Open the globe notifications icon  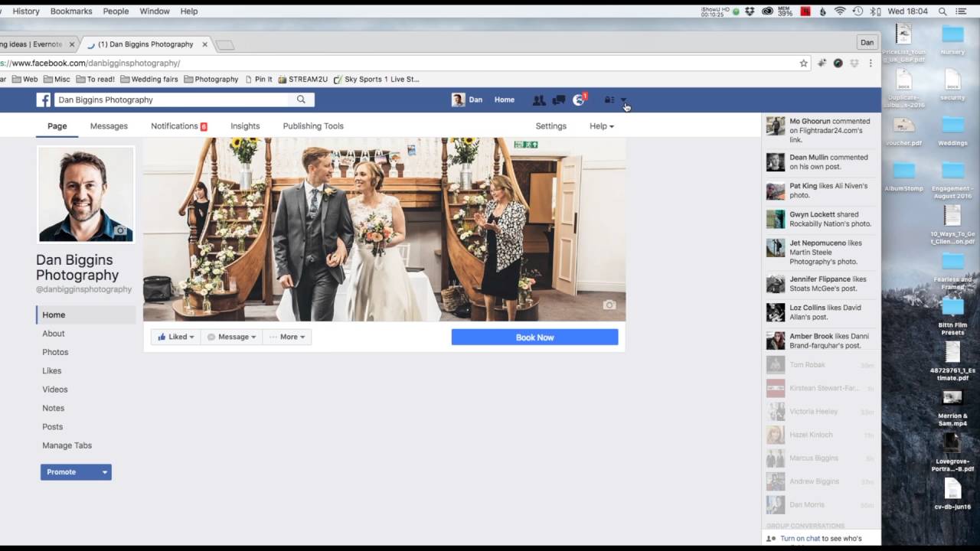pos(579,100)
